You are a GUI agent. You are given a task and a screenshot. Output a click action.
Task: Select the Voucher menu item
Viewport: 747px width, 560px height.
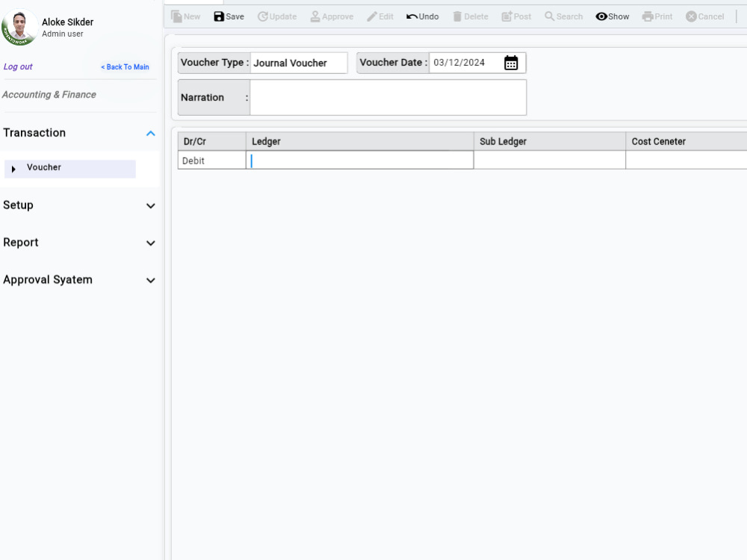(70, 169)
